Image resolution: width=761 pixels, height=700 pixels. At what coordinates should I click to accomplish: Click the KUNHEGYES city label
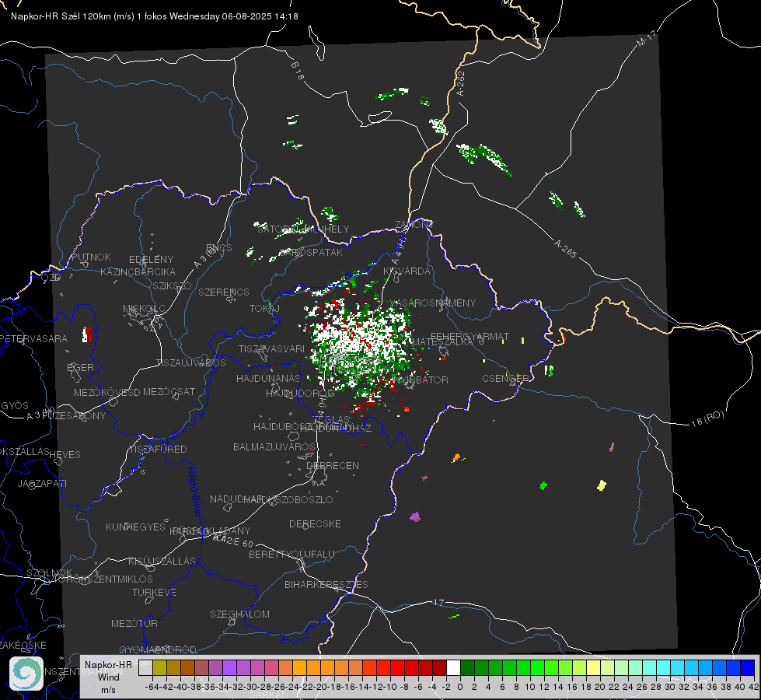point(135,527)
